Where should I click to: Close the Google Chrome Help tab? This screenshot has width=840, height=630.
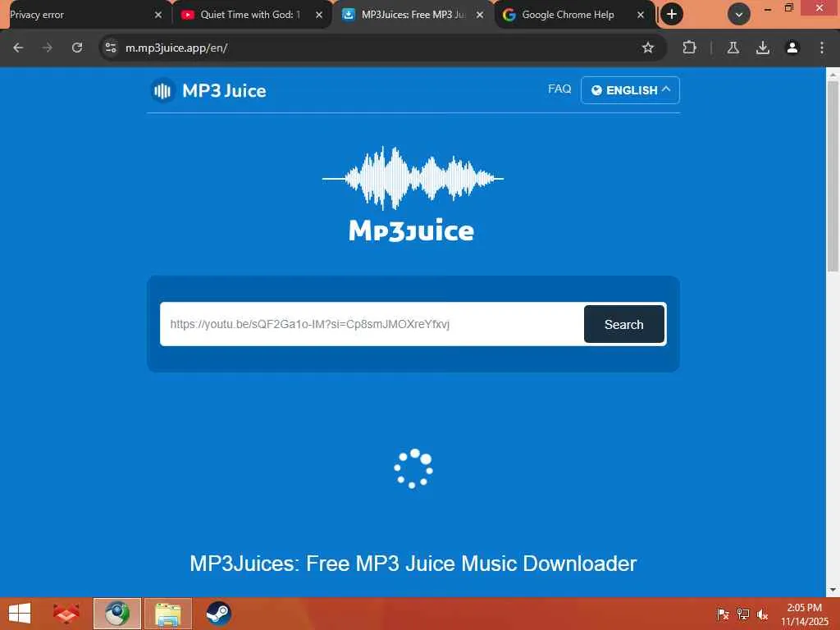coord(640,15)
